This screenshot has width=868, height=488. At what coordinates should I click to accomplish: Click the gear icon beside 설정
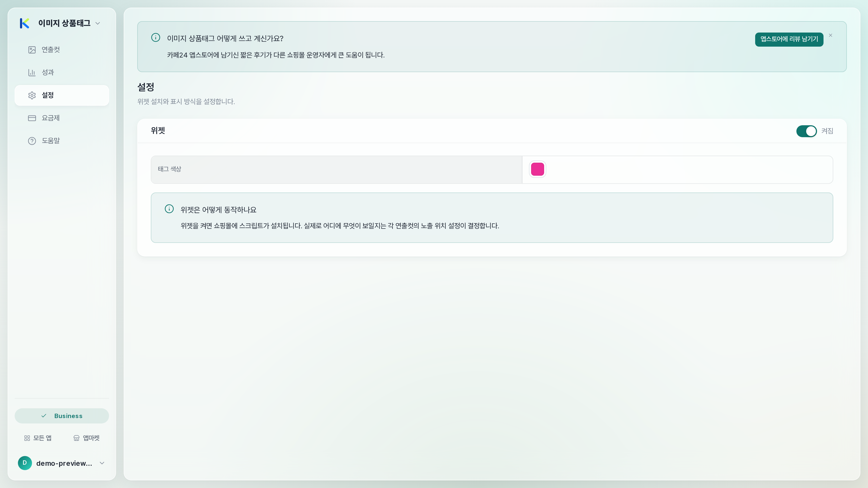coord(32,95)
